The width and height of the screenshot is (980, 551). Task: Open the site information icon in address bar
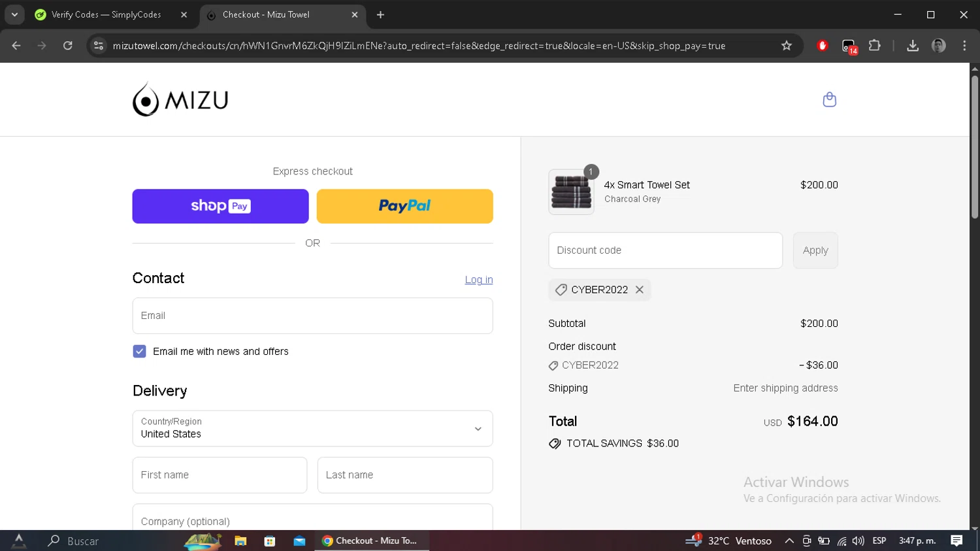tap(99, 46)
